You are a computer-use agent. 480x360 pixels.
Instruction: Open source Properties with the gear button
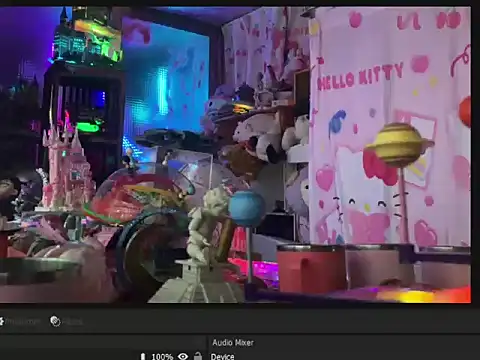point(20,321)
